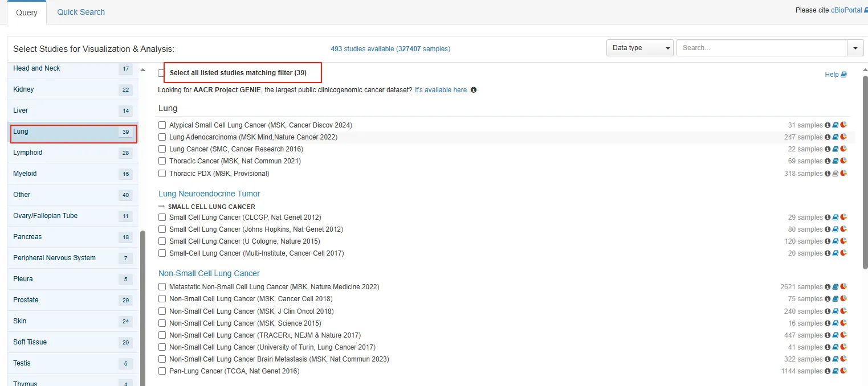Select Non-Small Cell Lung Cancer TRACERx checkbox
Viewport: 868px width, 386px height.
[x=162, y=335]
